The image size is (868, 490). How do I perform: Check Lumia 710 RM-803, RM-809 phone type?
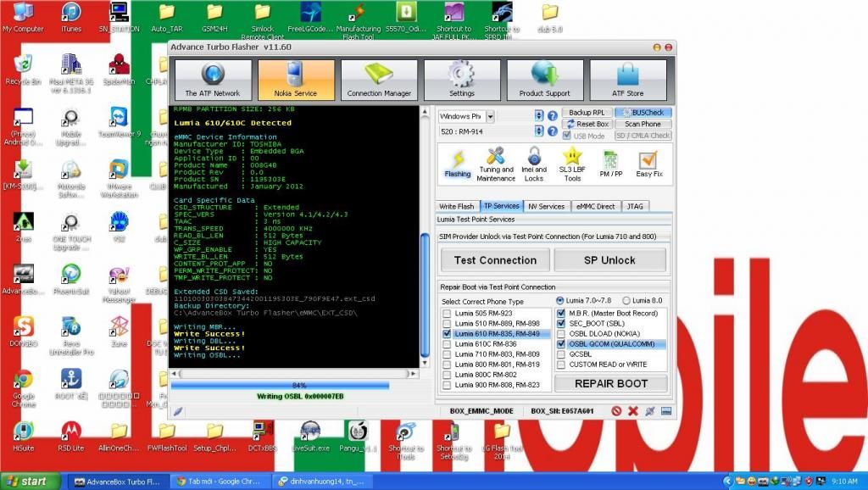point(447,354)
